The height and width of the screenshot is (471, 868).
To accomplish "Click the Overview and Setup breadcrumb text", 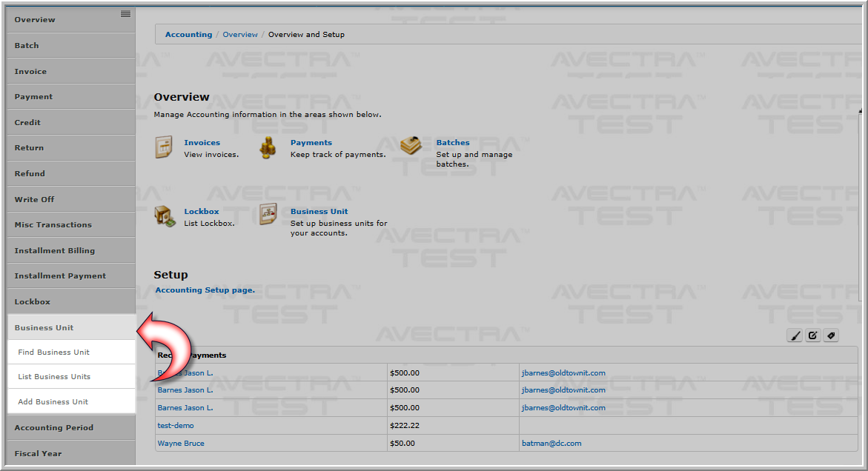I will click(x=306, y=34).
